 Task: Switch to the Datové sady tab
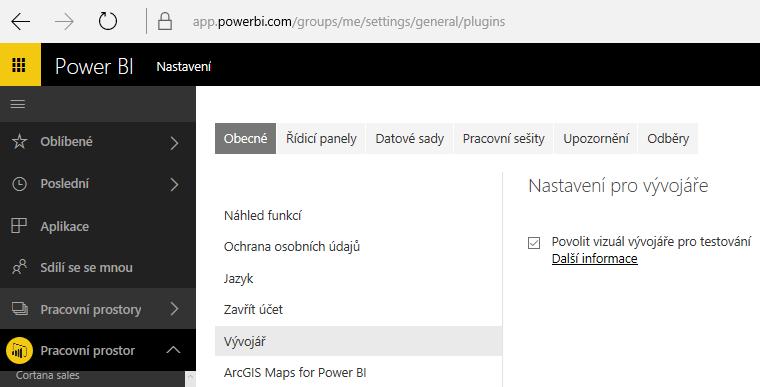coord(410,139)
